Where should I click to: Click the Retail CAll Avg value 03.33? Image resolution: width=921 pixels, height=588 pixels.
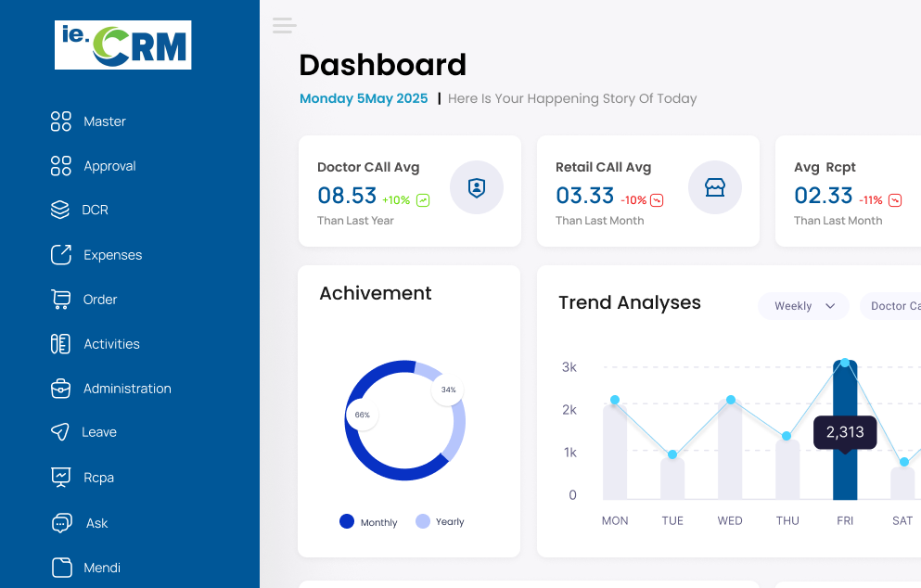tap(585, 196)
